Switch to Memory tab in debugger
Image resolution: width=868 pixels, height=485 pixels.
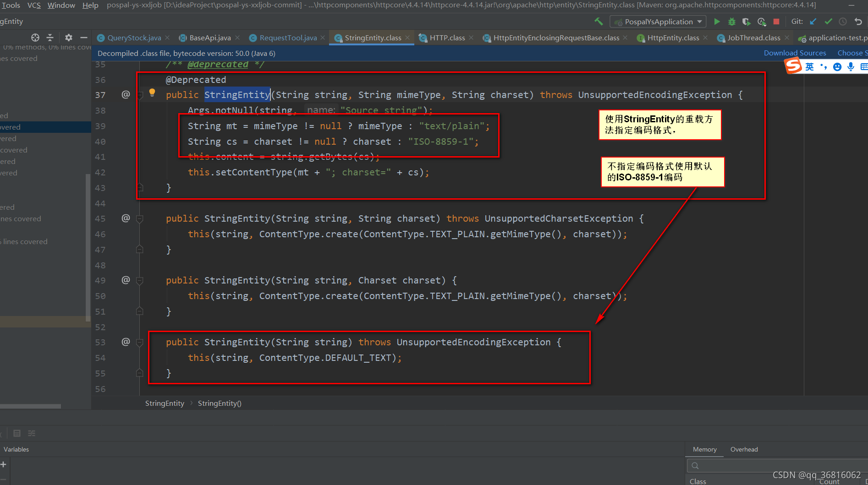coord(704,449)
